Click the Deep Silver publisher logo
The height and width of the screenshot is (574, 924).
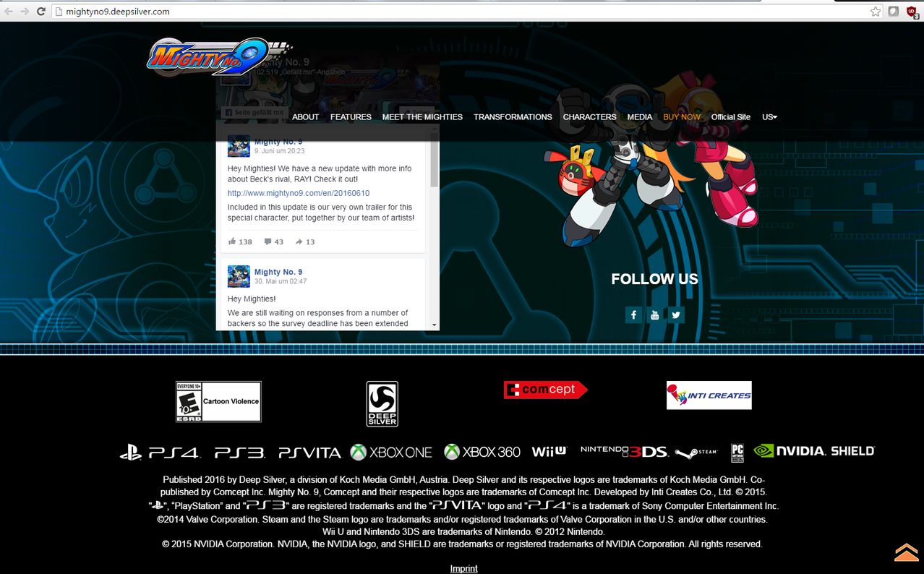point(382,403)
